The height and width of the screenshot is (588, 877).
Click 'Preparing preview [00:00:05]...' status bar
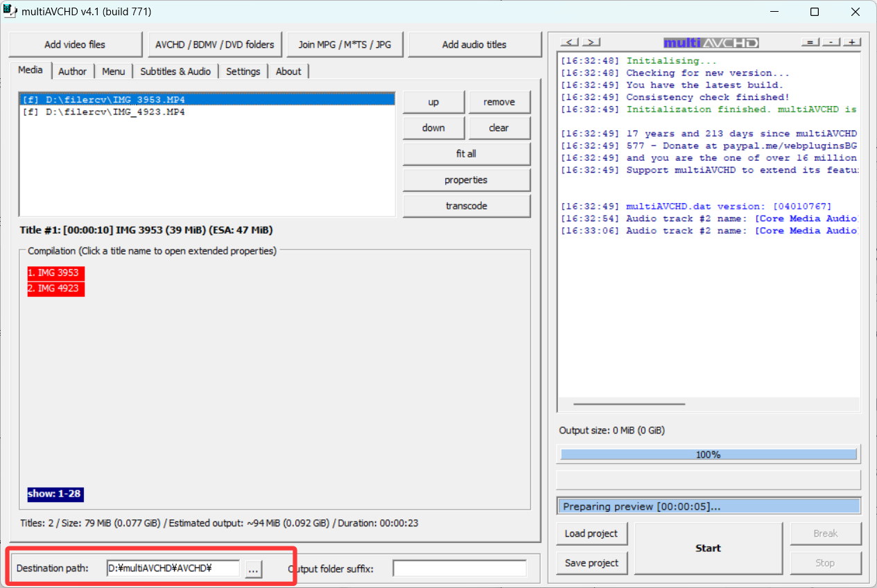[x=709, y=507]
